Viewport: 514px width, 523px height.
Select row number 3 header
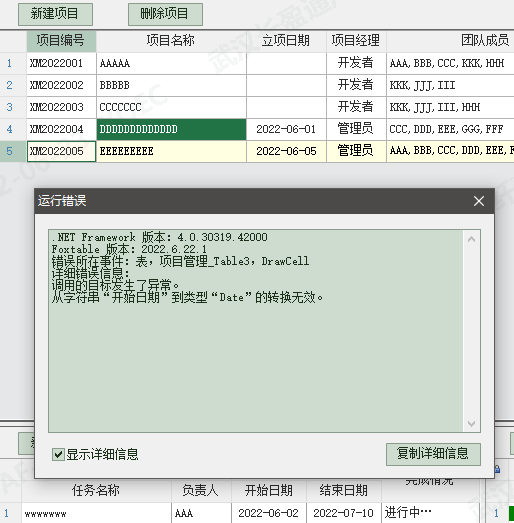pyautogui.click(x=13, y=107)
